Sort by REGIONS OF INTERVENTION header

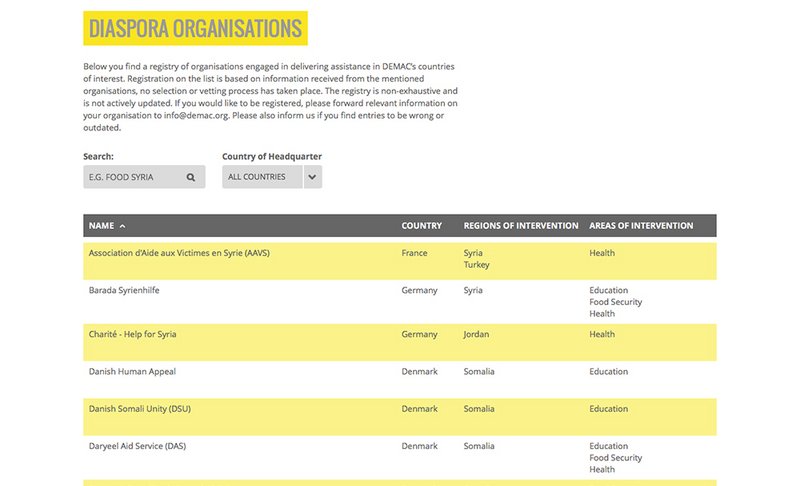point(521,225)
